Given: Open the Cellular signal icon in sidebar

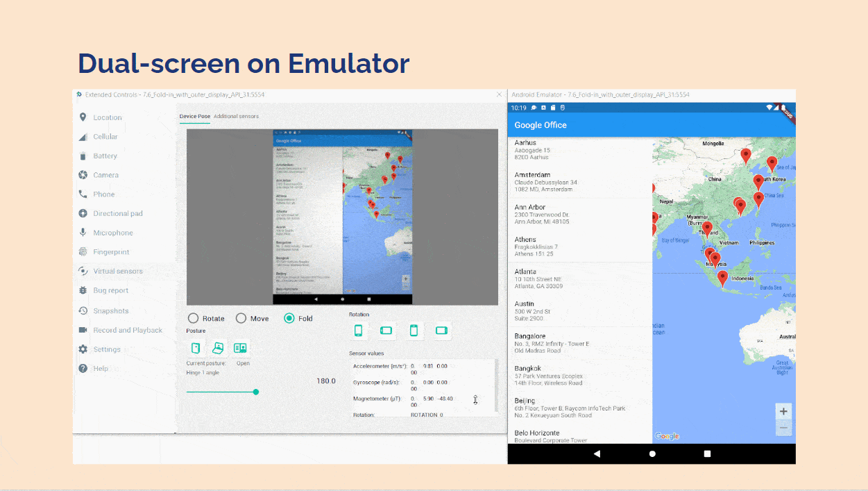Looking at the screenshot, I should tap(83, 137).
